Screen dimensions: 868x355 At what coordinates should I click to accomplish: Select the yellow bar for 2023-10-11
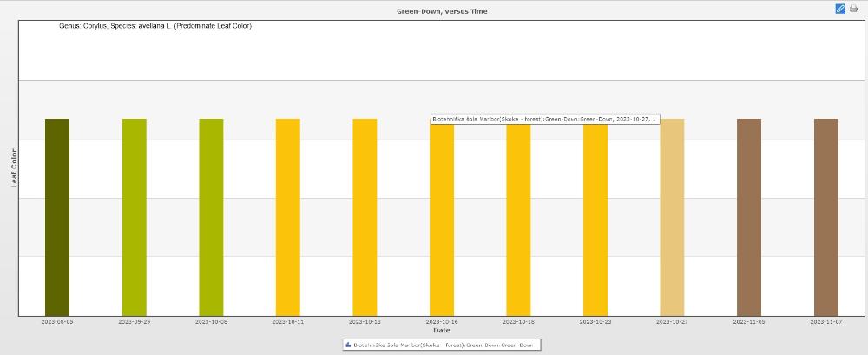288,217
